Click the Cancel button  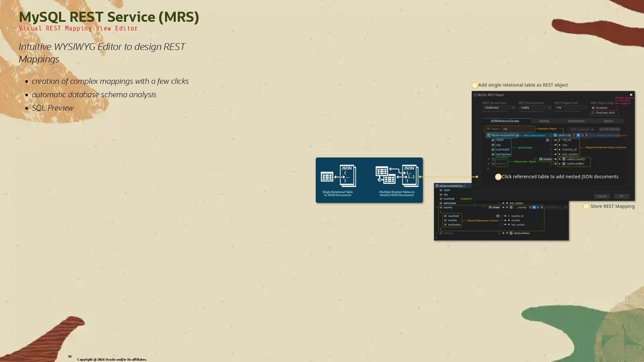[x=601, y=196]
